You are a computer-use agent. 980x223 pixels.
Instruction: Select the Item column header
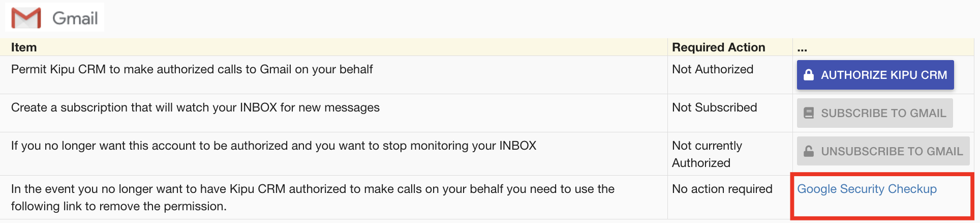[x=24, y=47]
